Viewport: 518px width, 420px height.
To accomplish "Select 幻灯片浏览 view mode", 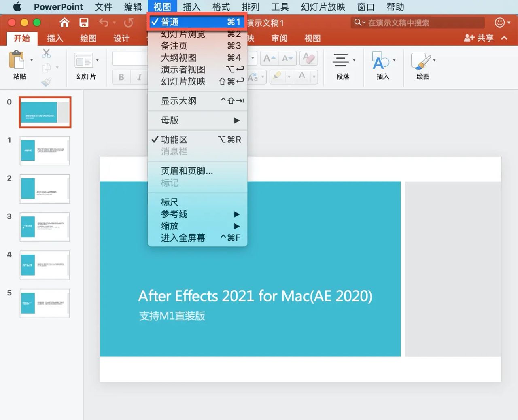I will tap(183, 34).
